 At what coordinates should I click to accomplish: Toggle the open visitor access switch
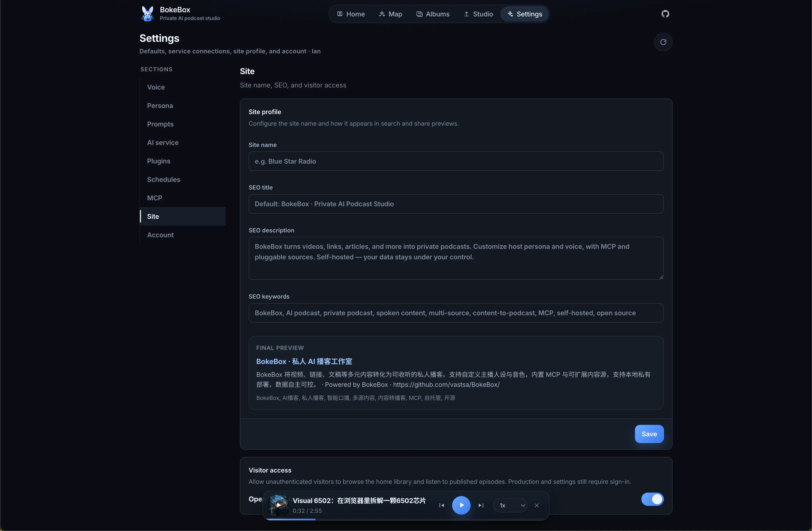click(x=652, y=499)
